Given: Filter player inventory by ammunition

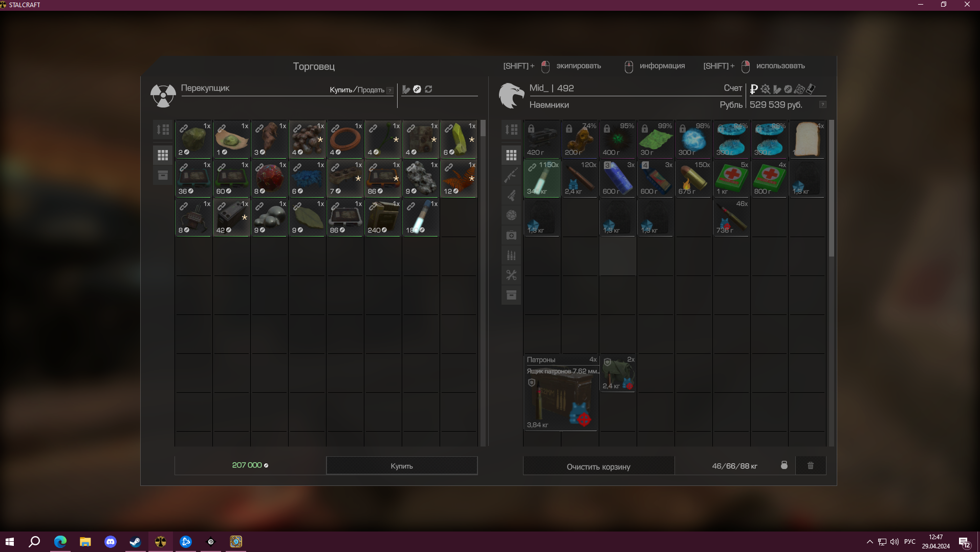Looking at the screenshot, I should tap(511, 255).
